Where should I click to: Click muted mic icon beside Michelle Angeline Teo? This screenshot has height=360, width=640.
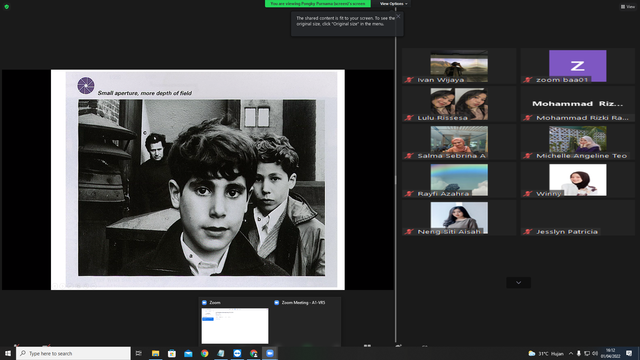click(x=528, y=156)
